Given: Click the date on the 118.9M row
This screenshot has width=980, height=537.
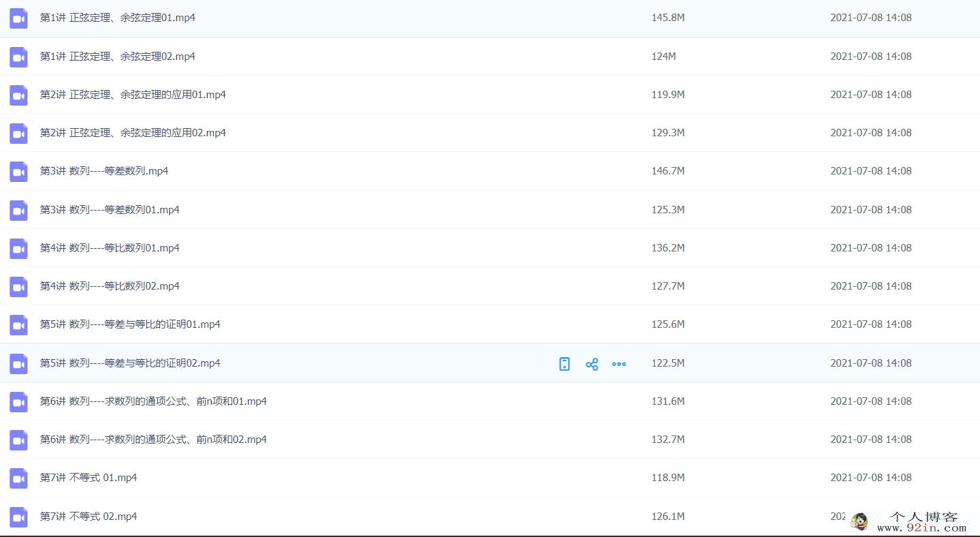Looking at the screenshot, I should coord(871,477).
